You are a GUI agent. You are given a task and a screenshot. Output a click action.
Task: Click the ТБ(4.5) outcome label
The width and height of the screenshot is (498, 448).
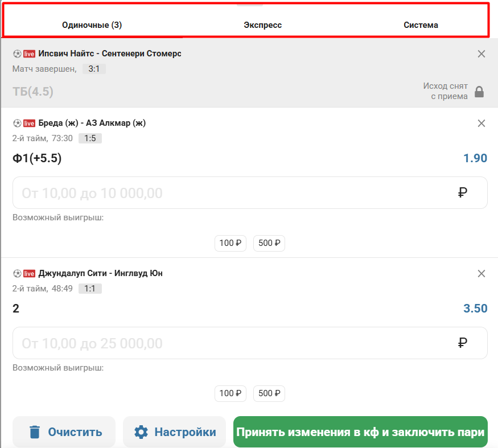click(x=32, y=92)
